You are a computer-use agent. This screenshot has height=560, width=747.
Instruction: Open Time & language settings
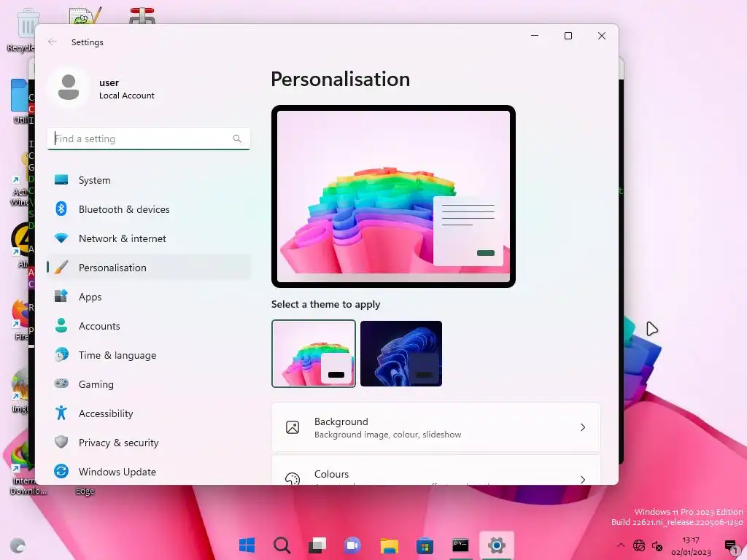click(x=149, y=355)
